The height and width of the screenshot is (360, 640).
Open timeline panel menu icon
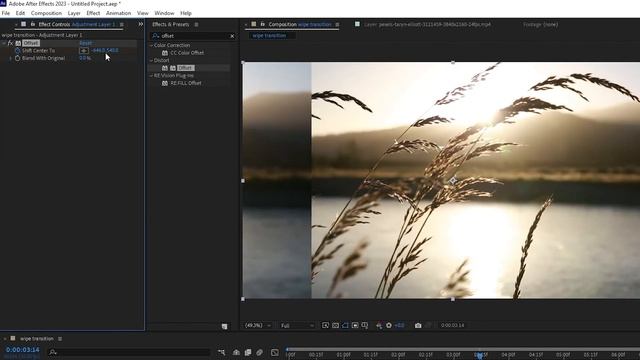[x=60, y=339]
